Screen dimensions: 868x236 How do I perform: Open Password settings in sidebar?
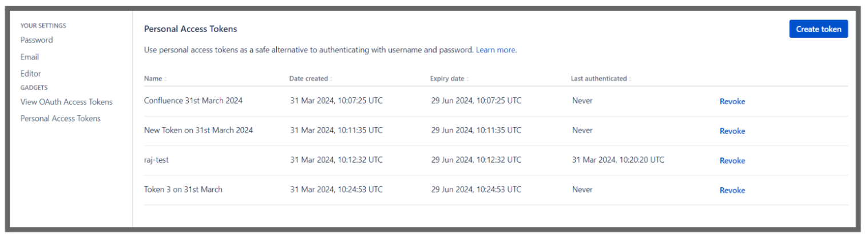[37, 40]
